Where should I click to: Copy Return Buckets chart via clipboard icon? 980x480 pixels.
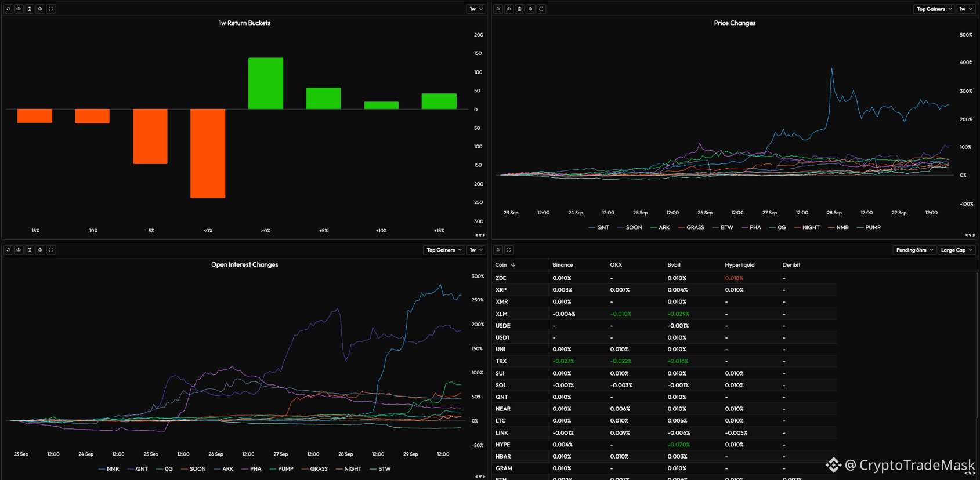click(30, 9)
